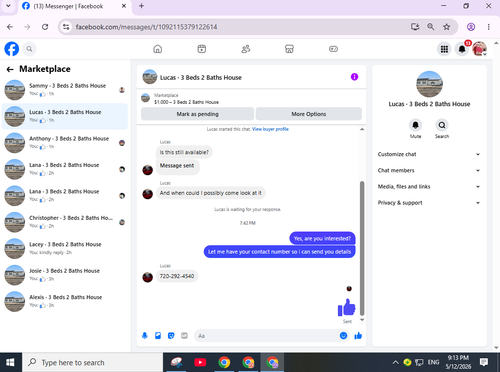This screenshot has height=372, width=500.
Task: Open the Marketplace storefront icon
Action: coord(289,49)
